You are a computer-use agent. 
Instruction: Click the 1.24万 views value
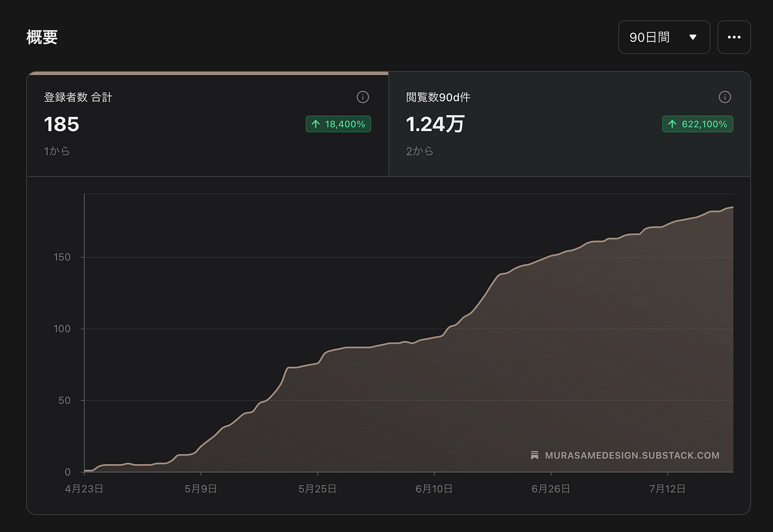click(x=435, y=124)
